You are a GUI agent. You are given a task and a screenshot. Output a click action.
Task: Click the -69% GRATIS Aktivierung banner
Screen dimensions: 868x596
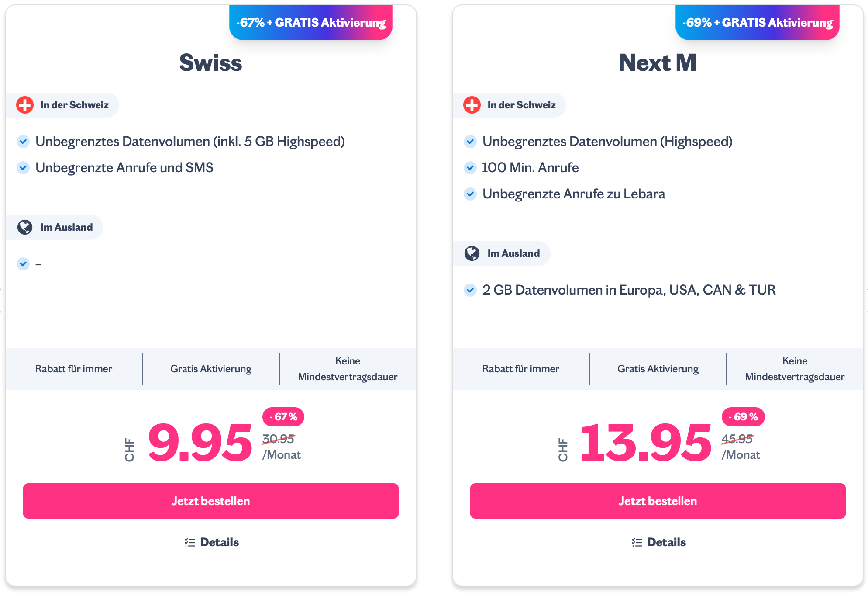pyautogui.click(x=758, y=23)
